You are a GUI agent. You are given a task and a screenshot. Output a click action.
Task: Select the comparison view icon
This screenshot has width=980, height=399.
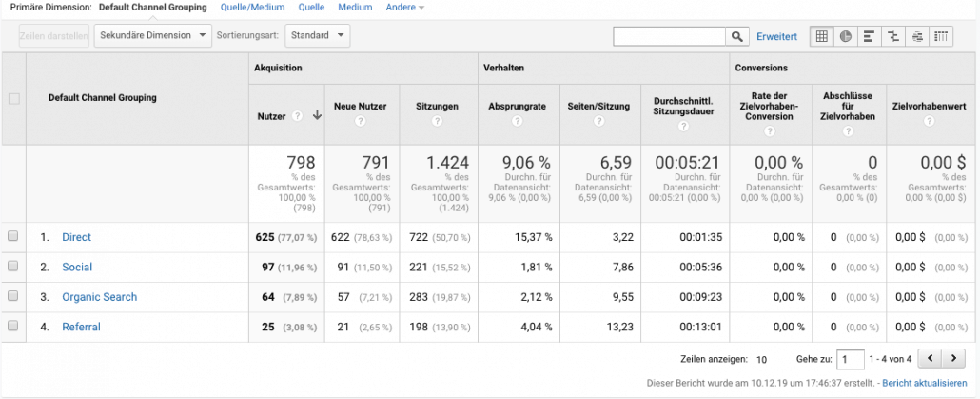click(893, 36)
